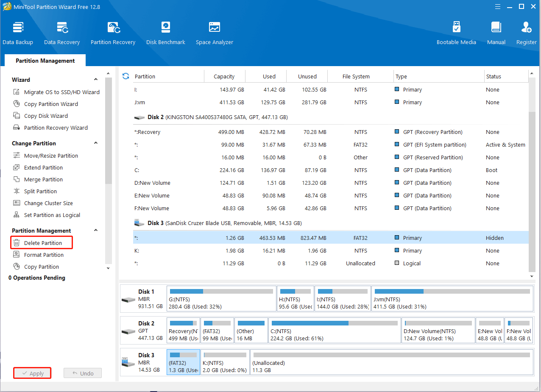541x392 pixels.
Task: Switch to the Partition Management tab
Action: (45, 61)
